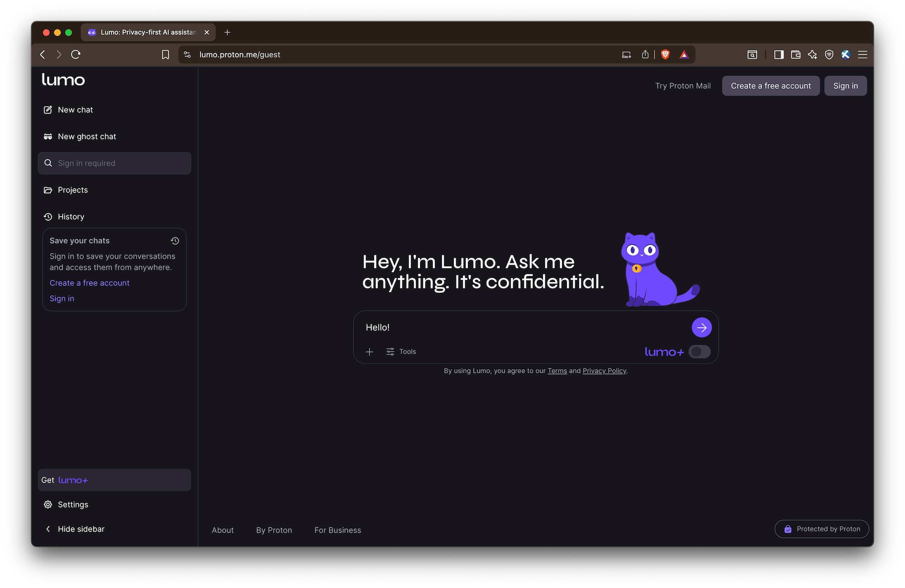Open the Terms link

(557, 371)
